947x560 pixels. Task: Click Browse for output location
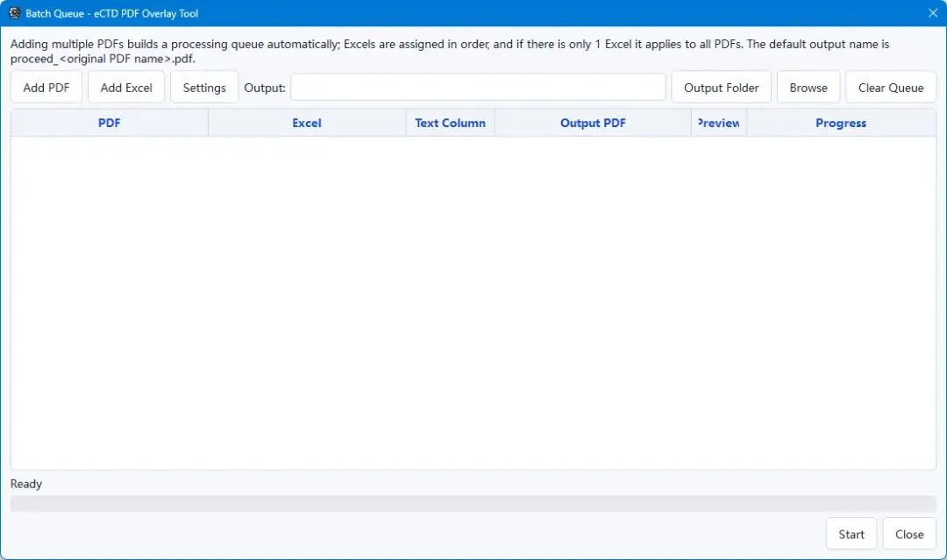[808, 88]
